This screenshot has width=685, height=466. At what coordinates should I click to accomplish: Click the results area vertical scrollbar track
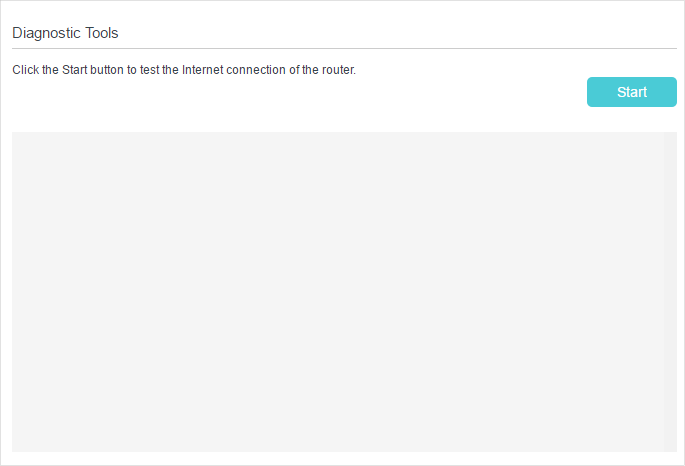670,292
